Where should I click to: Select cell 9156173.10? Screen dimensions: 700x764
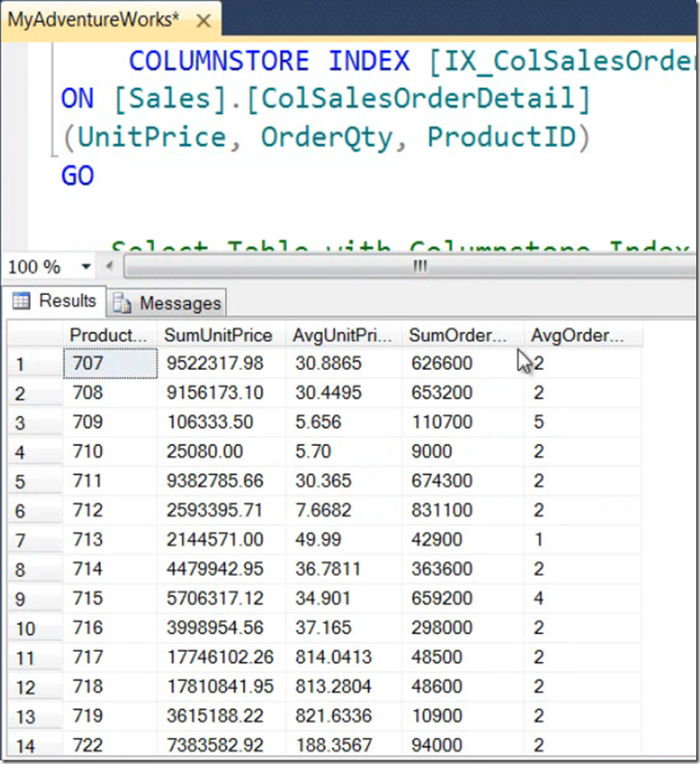pyautogui.click(x=222, y=392)
